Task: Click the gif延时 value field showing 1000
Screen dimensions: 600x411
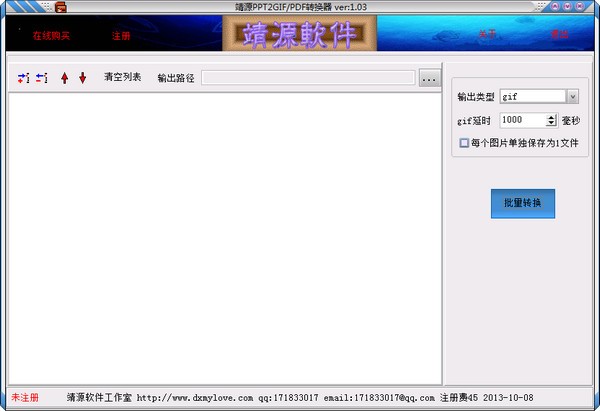Action: tap(523, 120)
